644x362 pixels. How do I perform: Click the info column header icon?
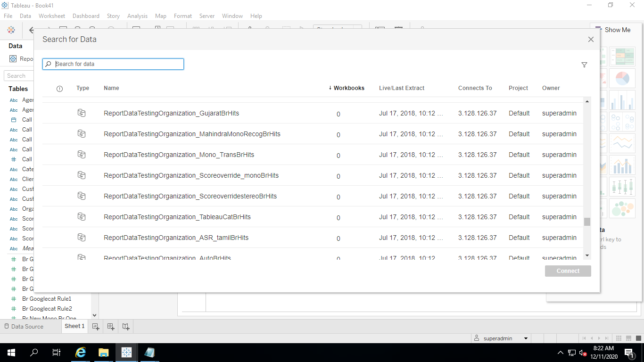pos(59,89)
